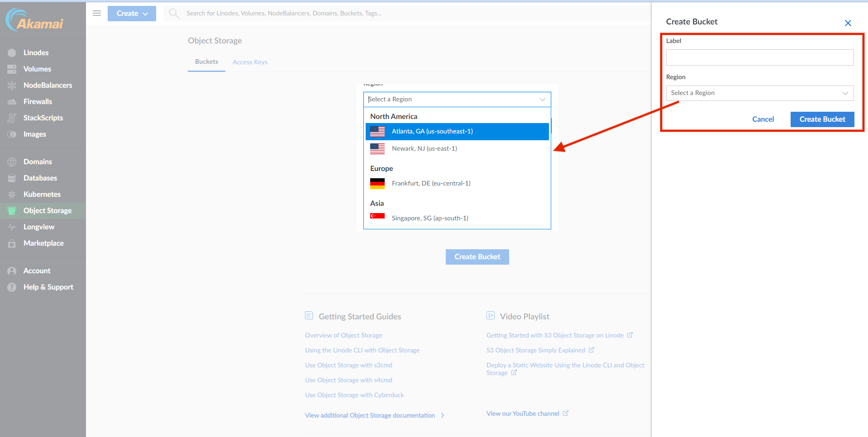This screenshot has height=437, width=868.
Task: Open Linodes in the sidebar
Action: [43, 52]
